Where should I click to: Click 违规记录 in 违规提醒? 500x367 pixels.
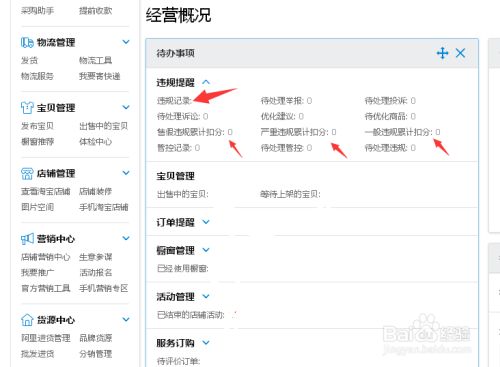coord(174,101)
